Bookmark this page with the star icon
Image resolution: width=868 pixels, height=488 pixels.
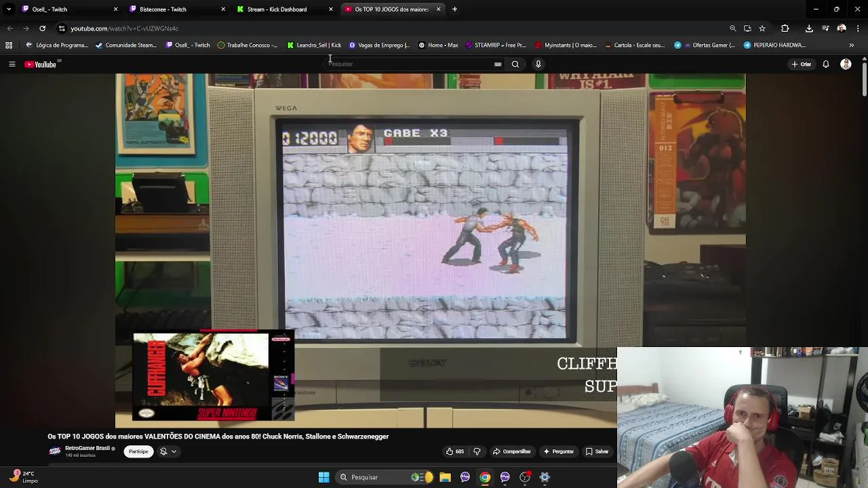(x=762, y=28)
